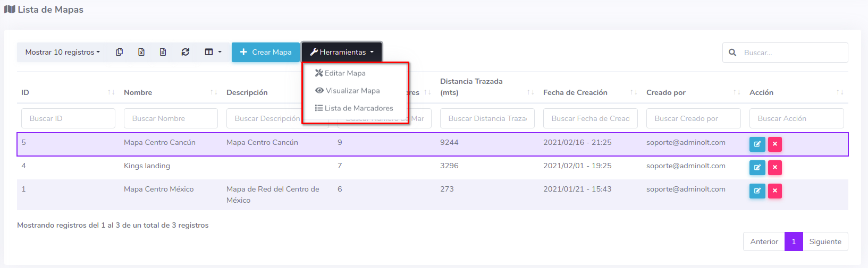Select Editar Mapa from menu
Image resolution: width=868 pixels, height=268 pixels.
click(x=345, y=73)
